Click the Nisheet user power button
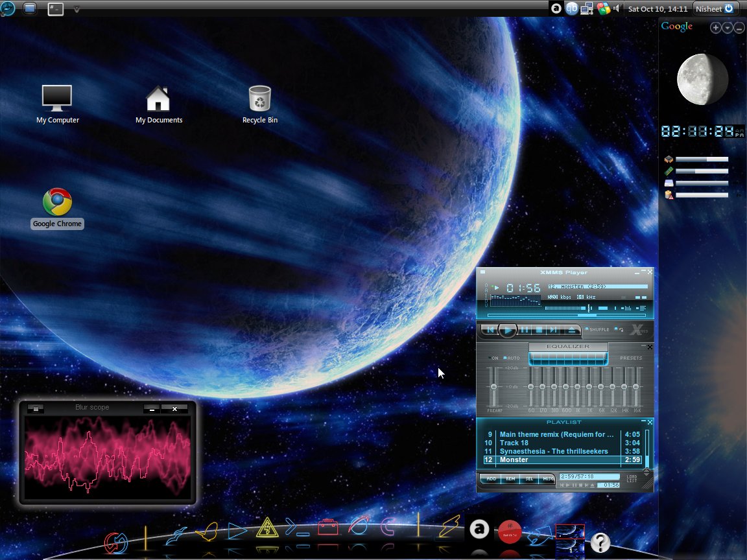The height and width of the screenshot is (560, 747). coord(715,8)
